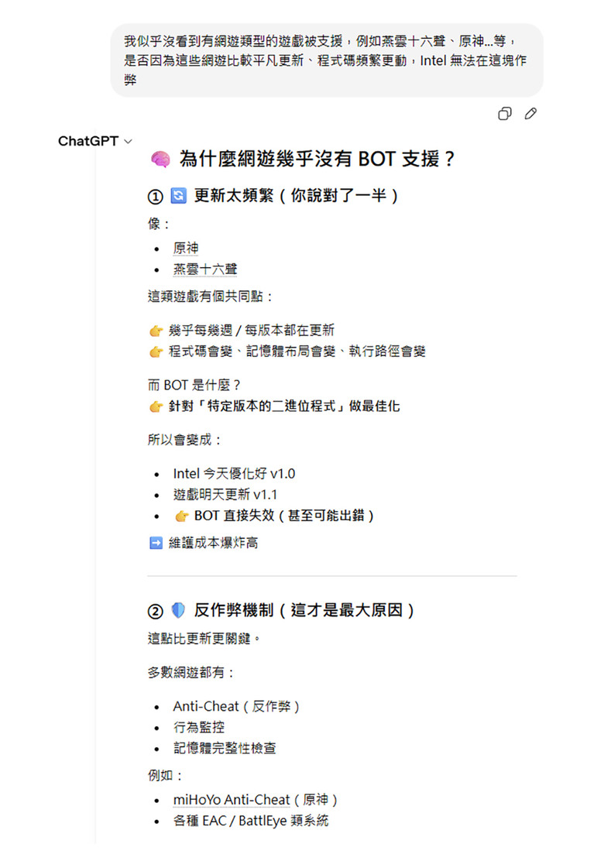Viewport: 604px width, 868px height.
Task: Click the horizontal divider between sections
Action: click(x=332, y=576)
